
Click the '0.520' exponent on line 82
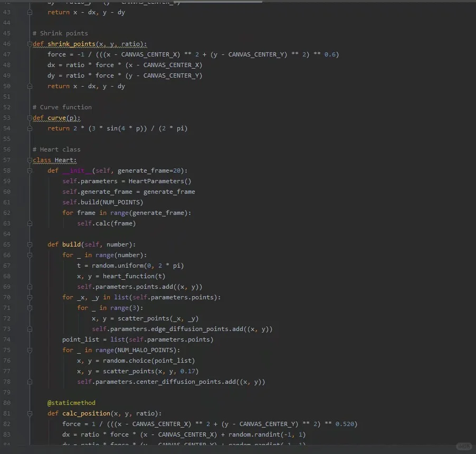tap(344, 424)
